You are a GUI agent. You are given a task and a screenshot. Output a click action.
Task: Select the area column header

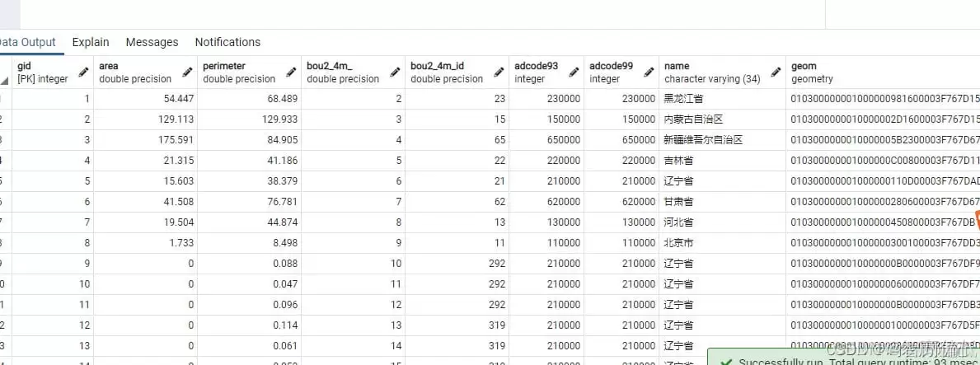click(146, 72)
